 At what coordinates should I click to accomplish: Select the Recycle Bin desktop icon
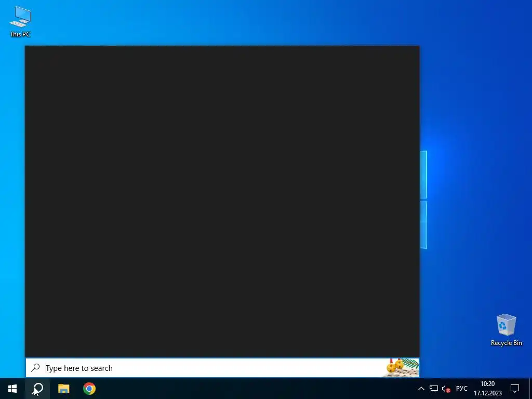click(506, 330)
